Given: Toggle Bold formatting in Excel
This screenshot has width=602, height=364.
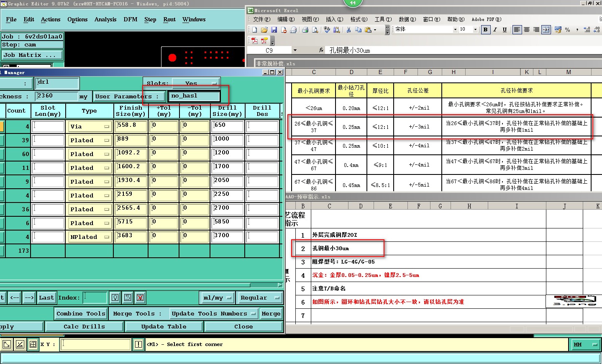Looking at the screenshot, I should (x=485, y=30).
